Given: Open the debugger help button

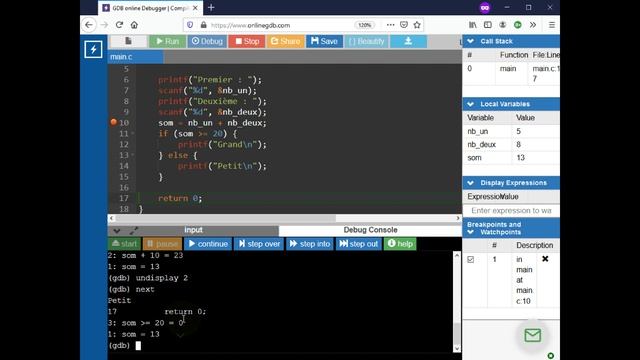Looking at the screenshot, I should tap(400, 244).
